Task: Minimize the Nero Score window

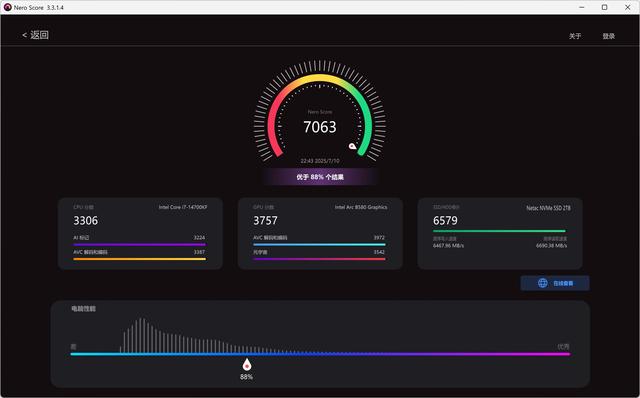Action: tap(582, 7)
